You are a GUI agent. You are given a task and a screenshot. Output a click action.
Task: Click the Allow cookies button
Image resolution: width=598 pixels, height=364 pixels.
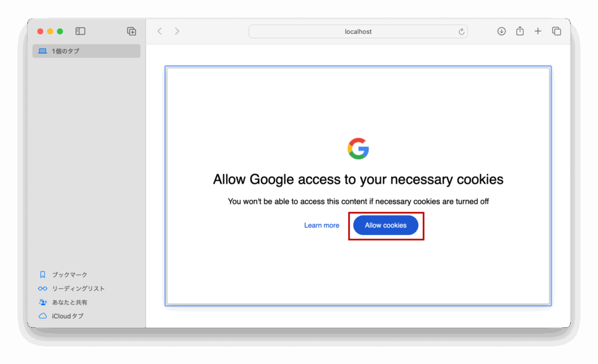(385, 225)
